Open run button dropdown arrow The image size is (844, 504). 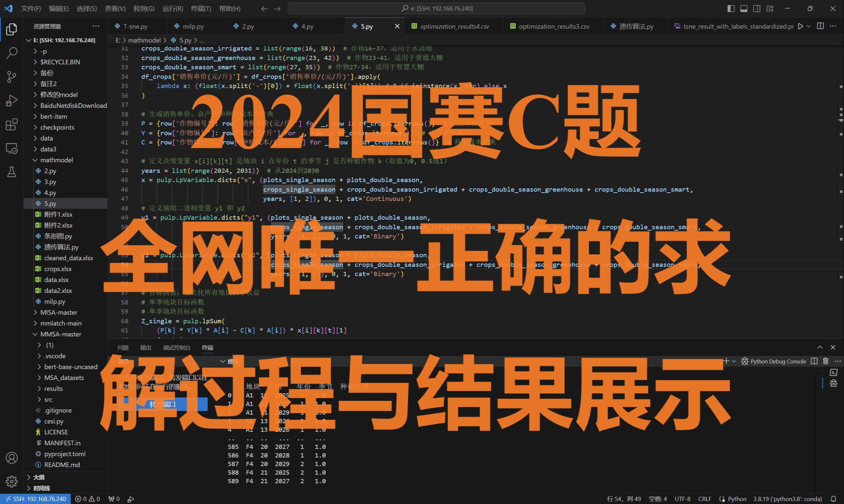click(x=809, y=26)
